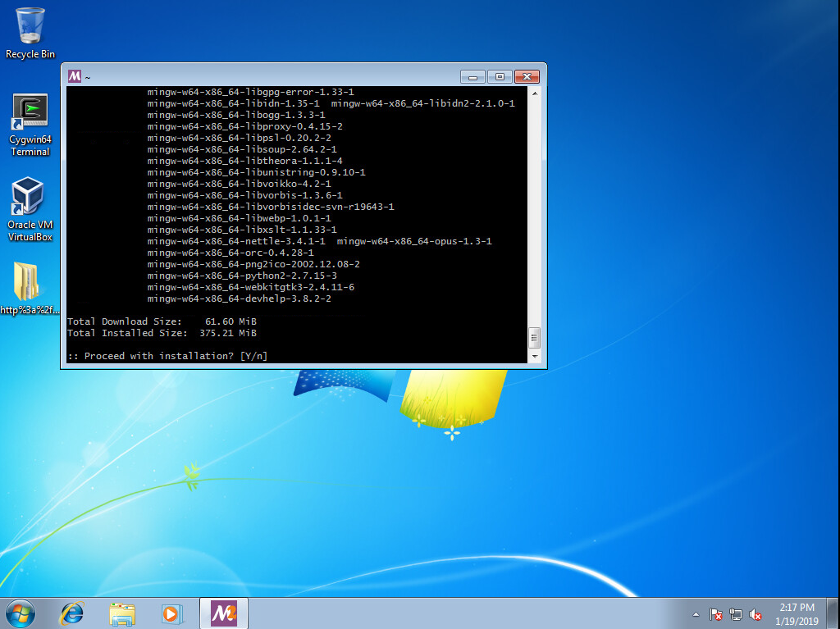Click the terminal scrollbar up arrow
Viewport: 840px width, 629px height.
click(x=535, y=93)
